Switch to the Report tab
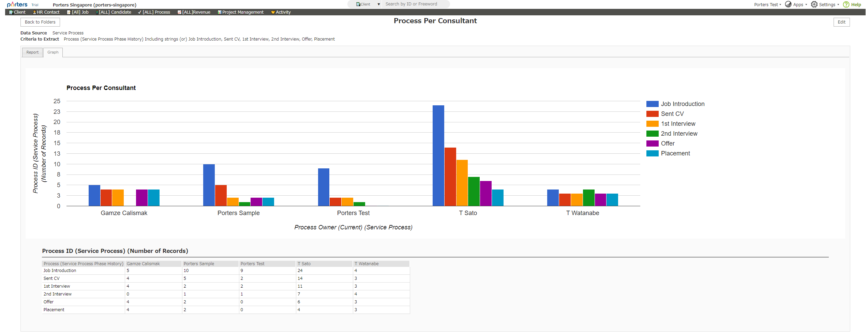Image resolution: width=868 pixels, height=333 pixels. pos(32,52)
